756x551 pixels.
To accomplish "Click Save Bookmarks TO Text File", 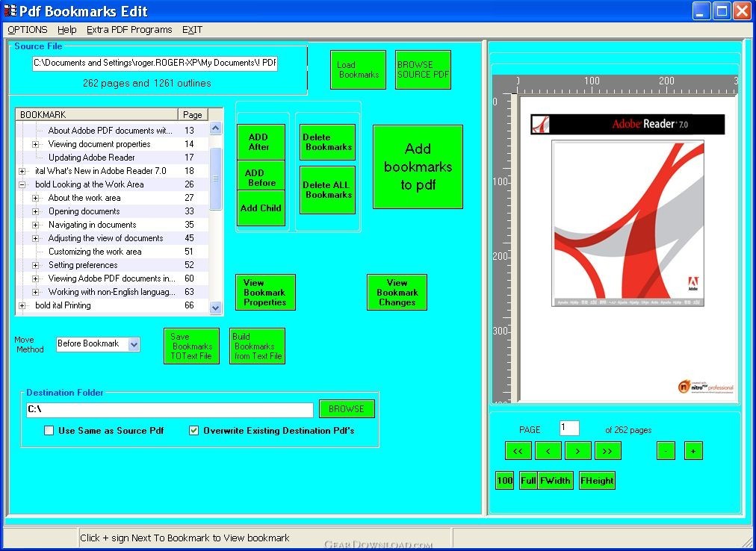I will click(191, 346).
